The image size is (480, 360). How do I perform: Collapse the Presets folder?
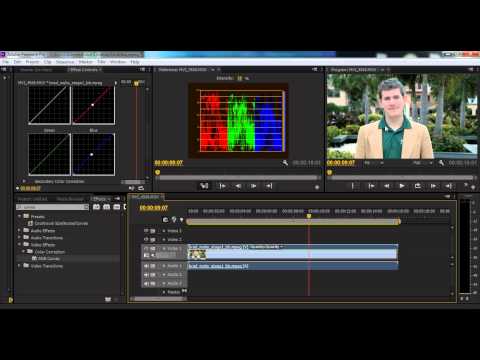[x=19, y=216]
